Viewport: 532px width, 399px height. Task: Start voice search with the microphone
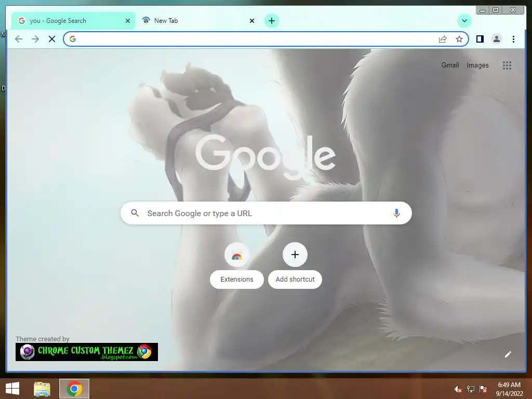point(396,213)
